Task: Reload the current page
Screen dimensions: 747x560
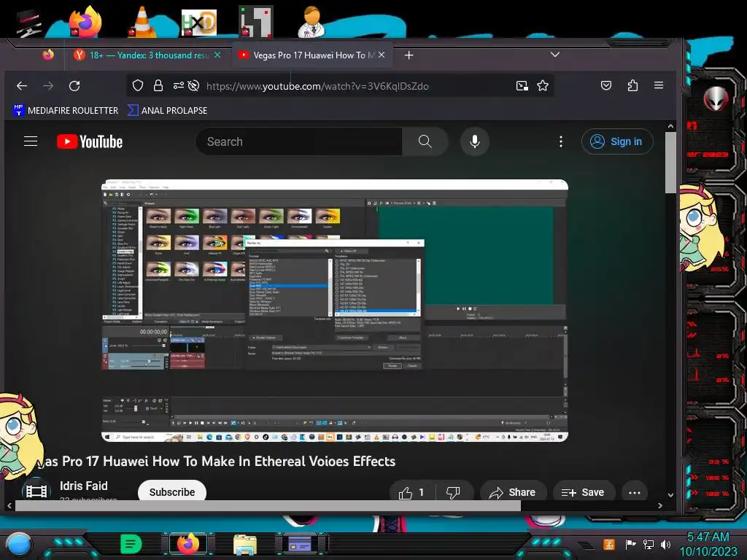Action: coord(74,86)
